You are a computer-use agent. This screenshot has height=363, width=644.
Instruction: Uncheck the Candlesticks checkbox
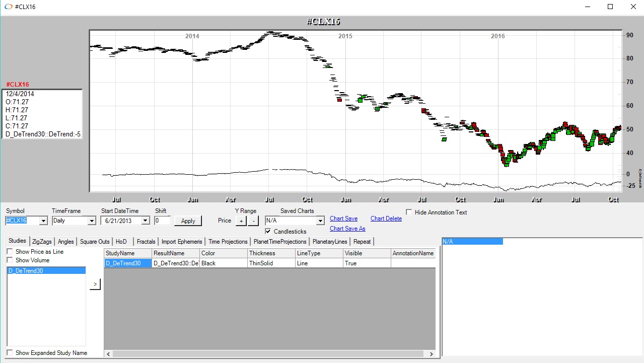click(x=268, y=232)
